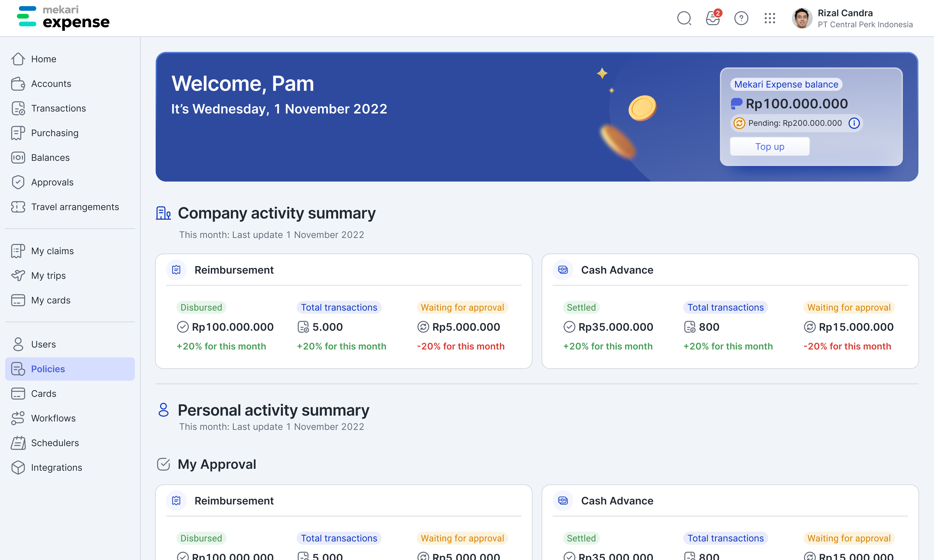This screenshot has height=560, width=934.
Task: Select Integrations in the sidebar
Action: [56, 467]
